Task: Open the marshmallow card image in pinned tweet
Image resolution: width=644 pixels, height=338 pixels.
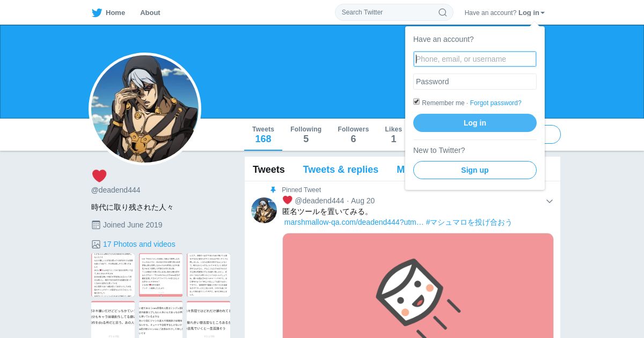Action: (418, 285)
